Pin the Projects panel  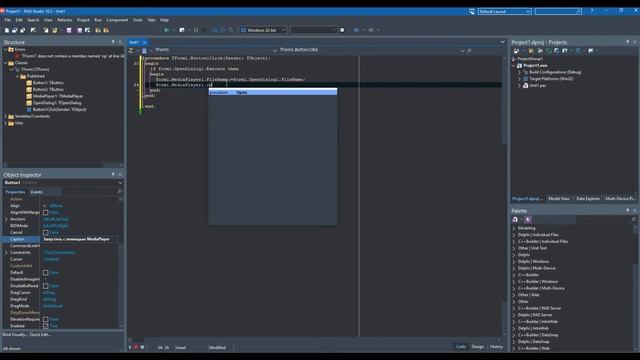coord(627,42)
